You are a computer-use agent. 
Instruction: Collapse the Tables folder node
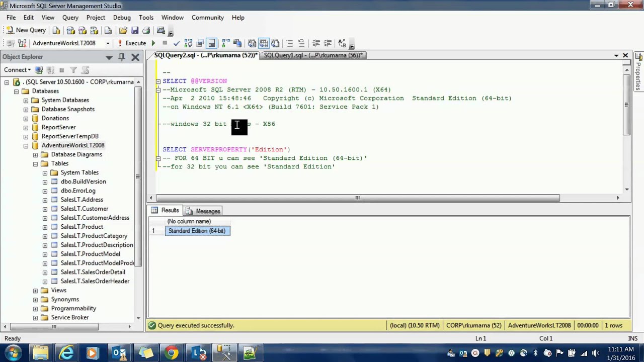click(35, 163)
